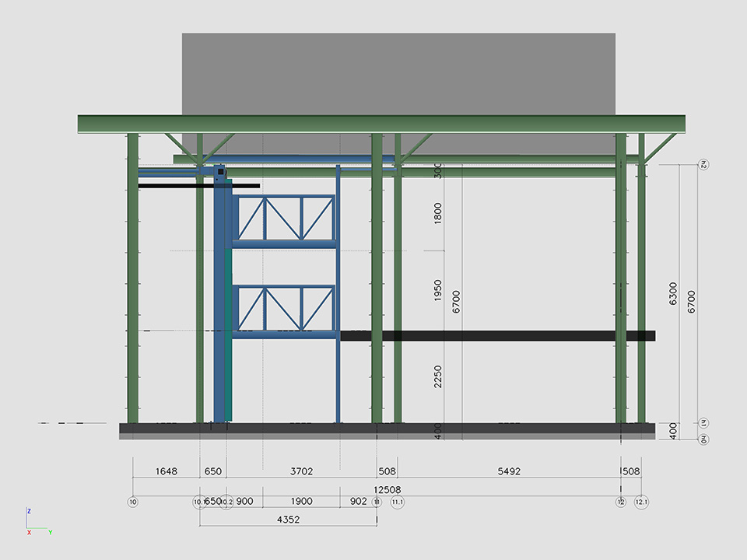Image resolution: width=747 pixels, height=560 pixels.
Task: Select the top green roof beam
Action: coord(381,124)
